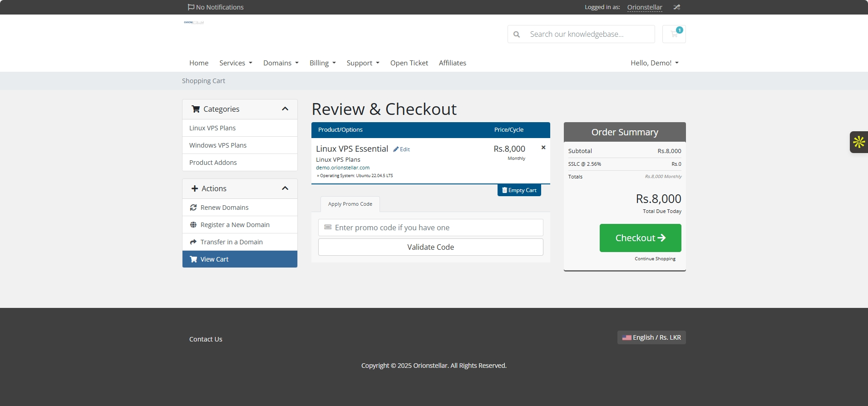Click the Orionstellar logo

pos(194,22)
